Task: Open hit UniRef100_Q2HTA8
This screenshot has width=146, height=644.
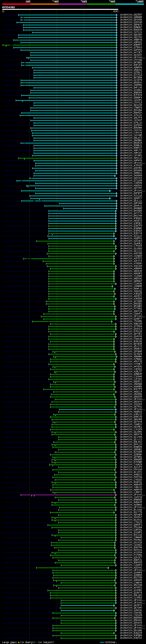Action: point(131,22)
